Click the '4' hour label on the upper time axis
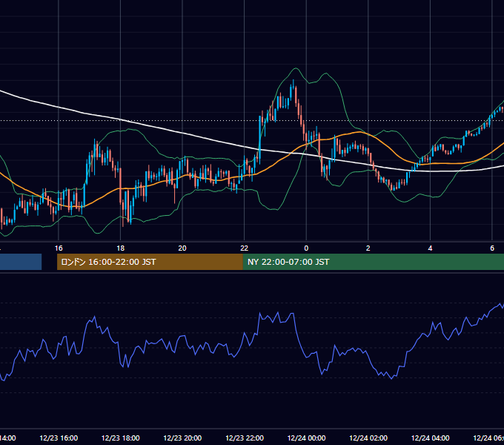The width and height of the screenshot is (504, 445). 430,248
